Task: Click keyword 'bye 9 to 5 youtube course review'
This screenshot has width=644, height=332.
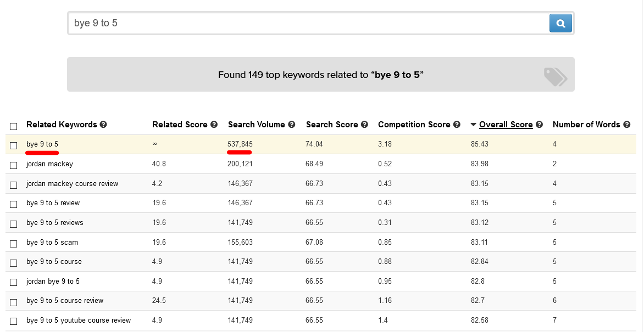Action: (79, 320)
